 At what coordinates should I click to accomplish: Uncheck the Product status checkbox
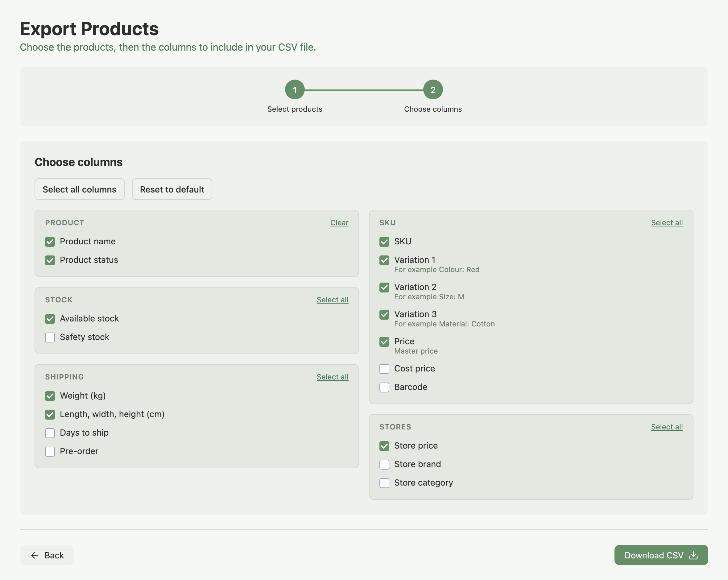[50, 260]
